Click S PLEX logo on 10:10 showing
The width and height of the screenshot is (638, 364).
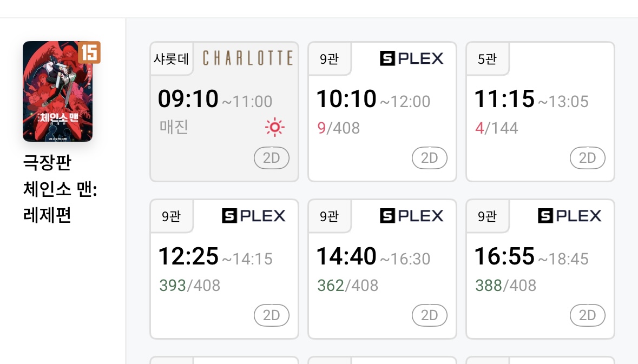412,58
